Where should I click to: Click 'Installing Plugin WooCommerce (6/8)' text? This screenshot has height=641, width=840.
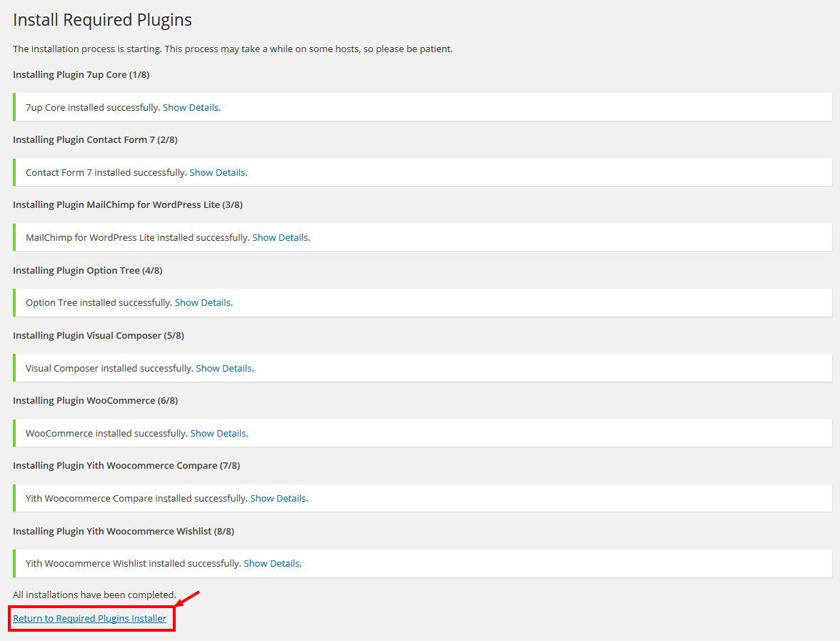[x=96, y=400]
